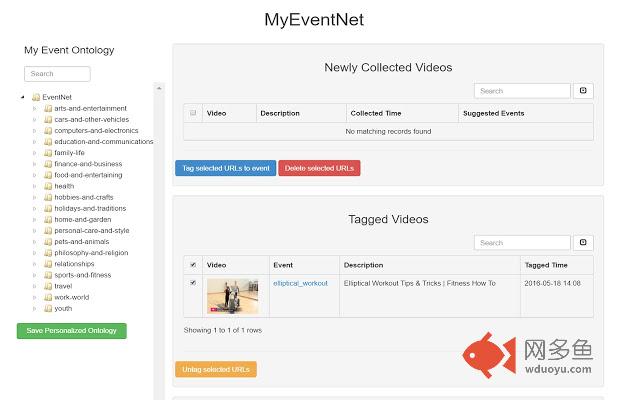Click the health folder icon
640x400 pixels.
(48, 186)
